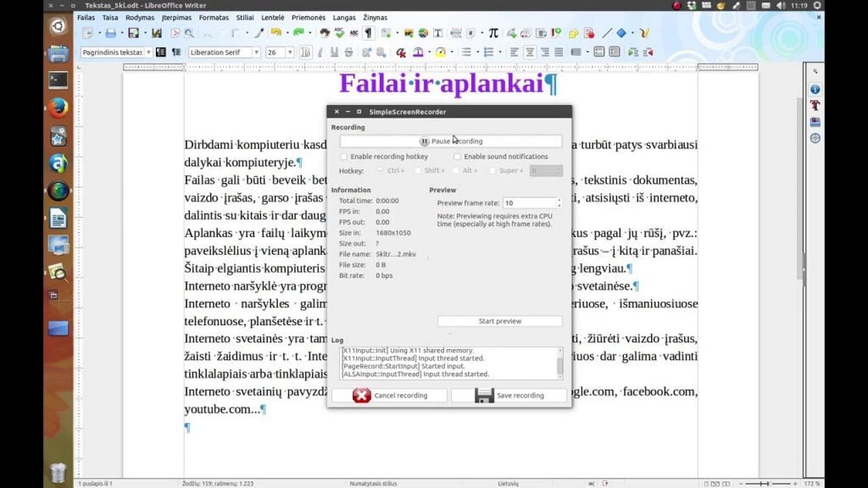This screenshot has width=868, height=488.
Task: Click the bullet list icon
Action: tap(467, 52)
